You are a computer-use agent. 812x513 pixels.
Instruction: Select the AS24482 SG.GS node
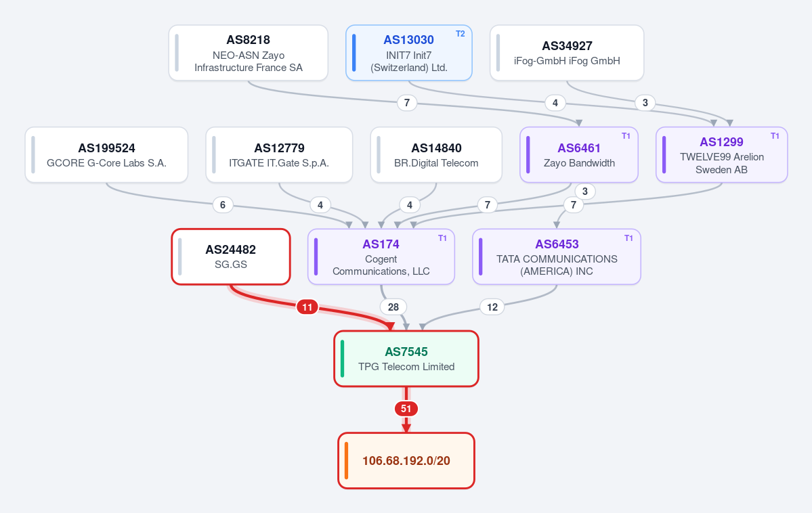(231, 256)
